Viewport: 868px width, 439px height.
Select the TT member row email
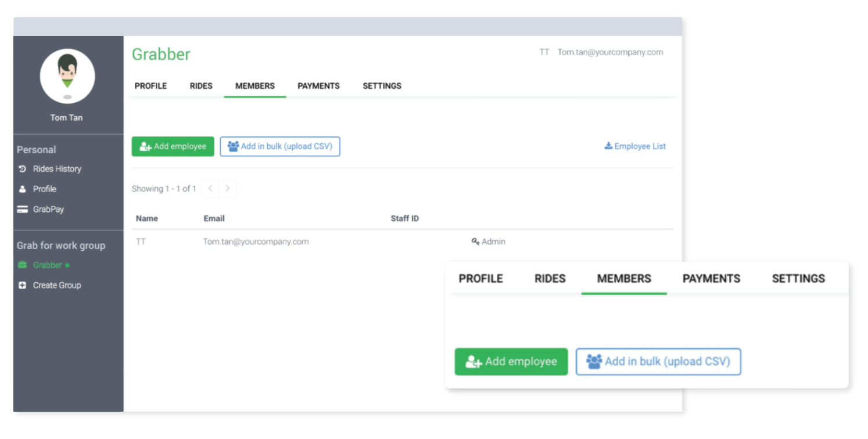(256, 242)
